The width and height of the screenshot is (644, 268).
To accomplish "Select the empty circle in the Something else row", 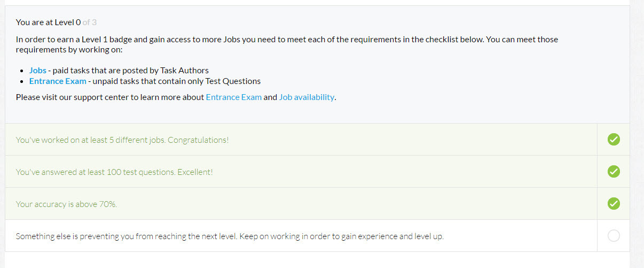I will (614, 236).
